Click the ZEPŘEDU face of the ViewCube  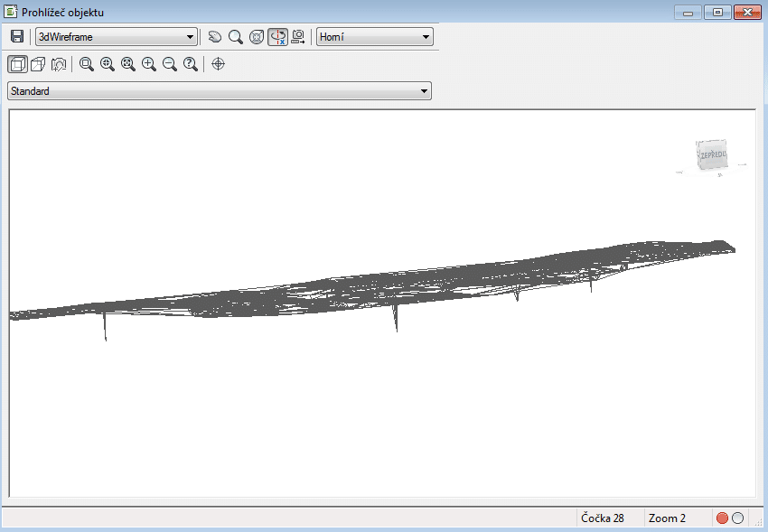pyautogui.click(x=712, y=155)
